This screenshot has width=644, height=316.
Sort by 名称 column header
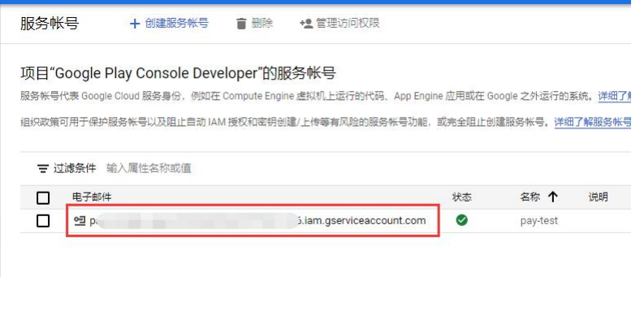point(529,197)
